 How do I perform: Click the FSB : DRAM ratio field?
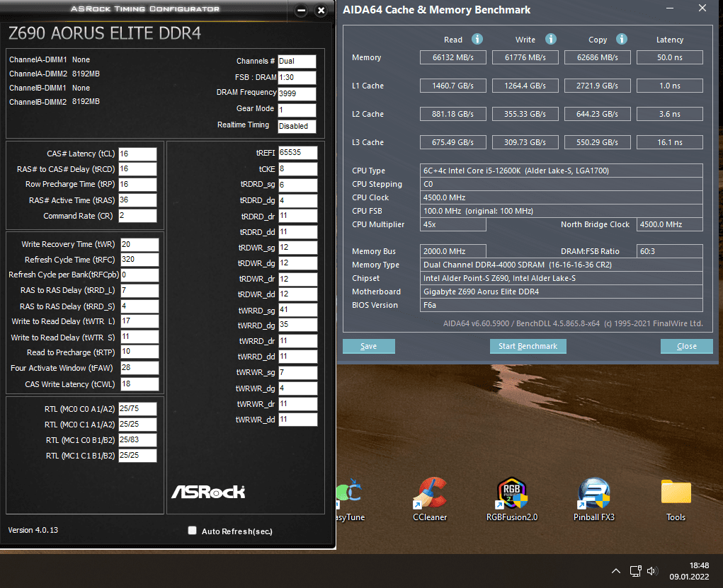297,77
